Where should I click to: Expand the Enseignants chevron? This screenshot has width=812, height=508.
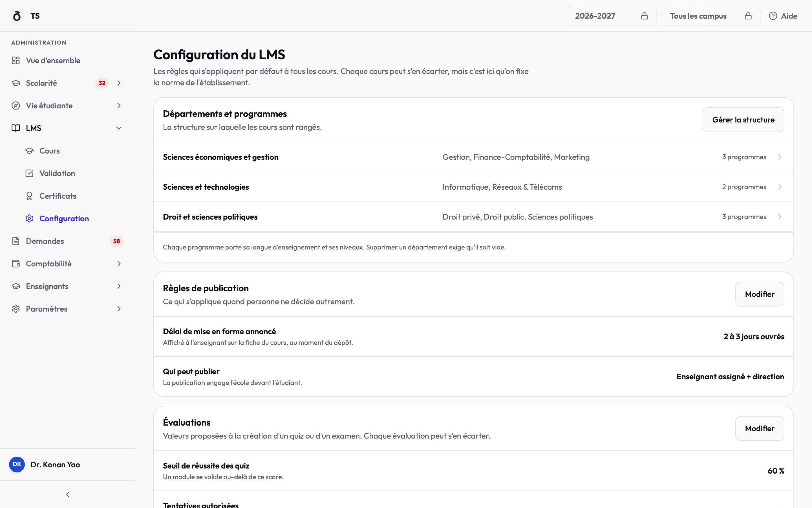119,286
